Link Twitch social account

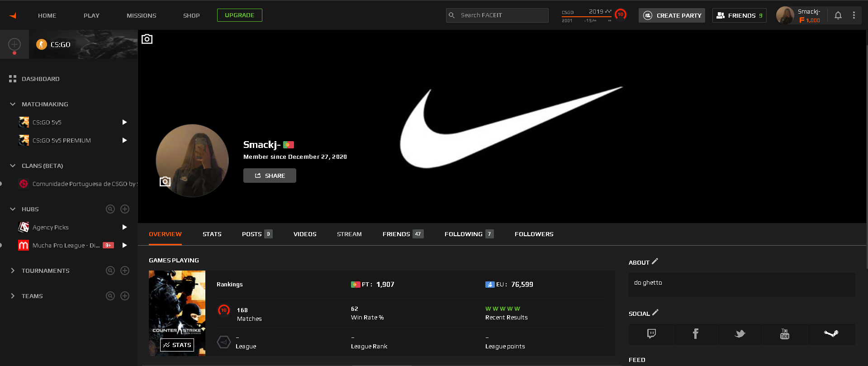point(651,334)
